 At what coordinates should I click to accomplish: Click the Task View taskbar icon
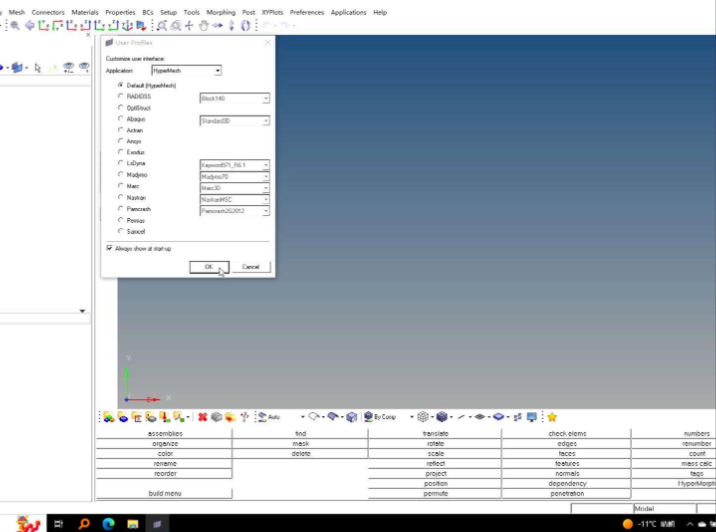pos(58,524)
